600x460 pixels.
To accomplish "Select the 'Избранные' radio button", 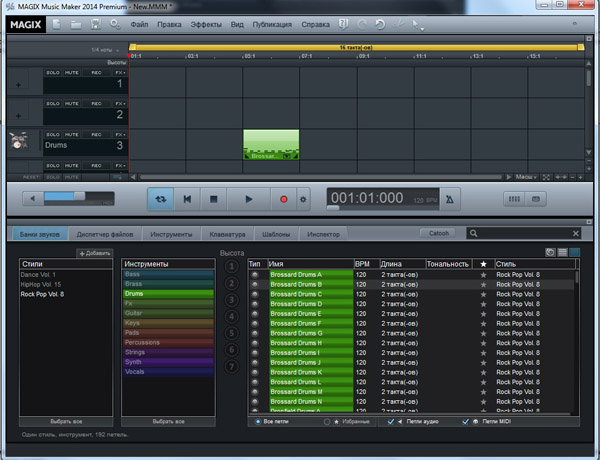I will click(x=325, y=422).
